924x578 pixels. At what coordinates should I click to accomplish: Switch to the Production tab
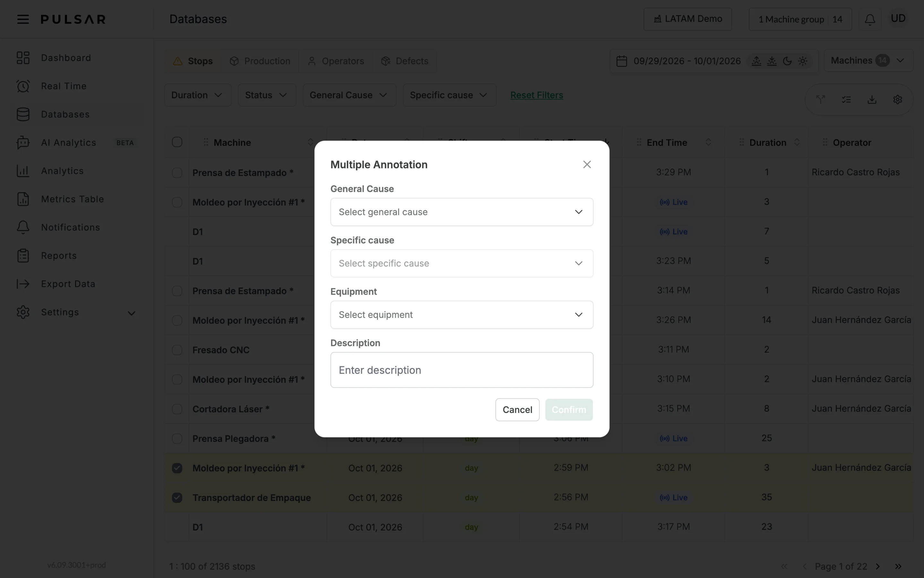pos(260,61)
